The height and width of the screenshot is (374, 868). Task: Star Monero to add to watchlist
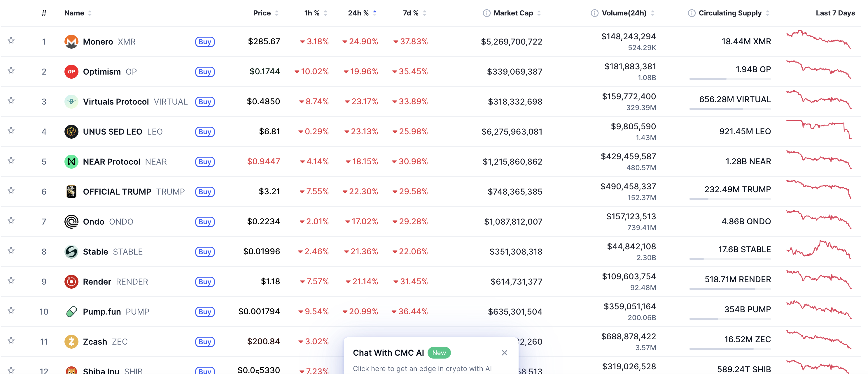point(11,41)
